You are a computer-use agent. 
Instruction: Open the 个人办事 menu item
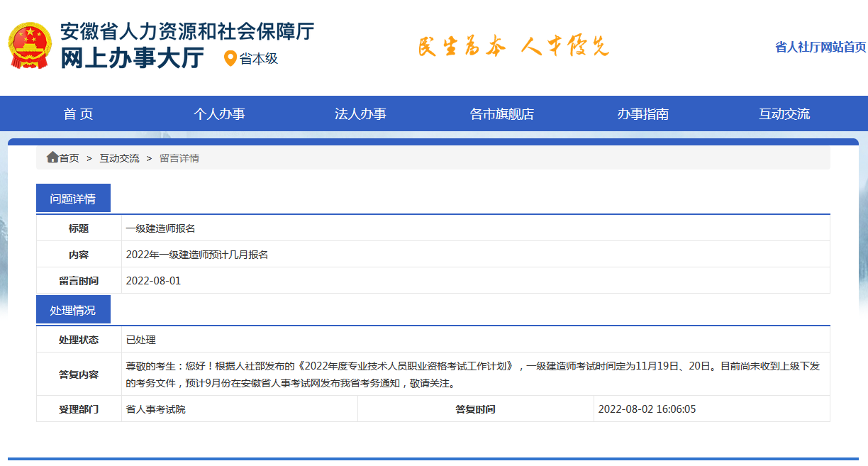pyautogui.click(x=219, y=114)
